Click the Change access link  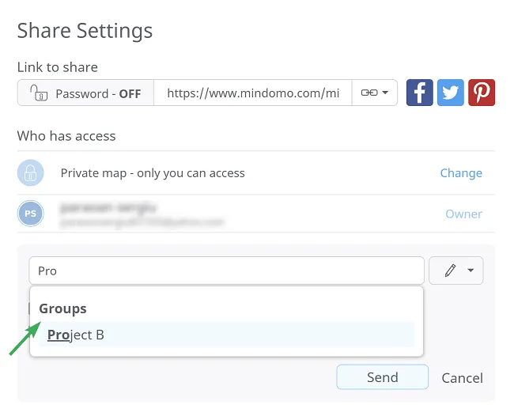point(460,173)
